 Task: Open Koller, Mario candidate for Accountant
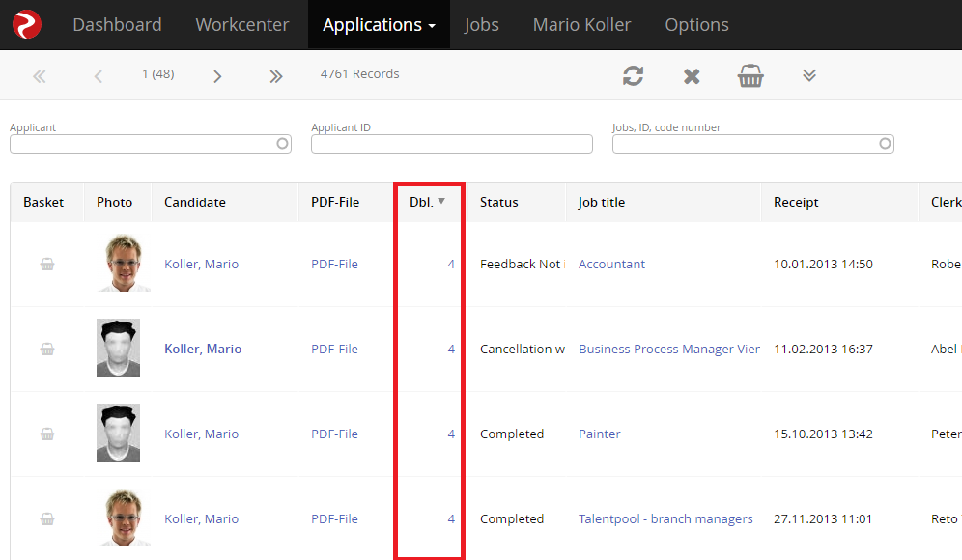201,264
